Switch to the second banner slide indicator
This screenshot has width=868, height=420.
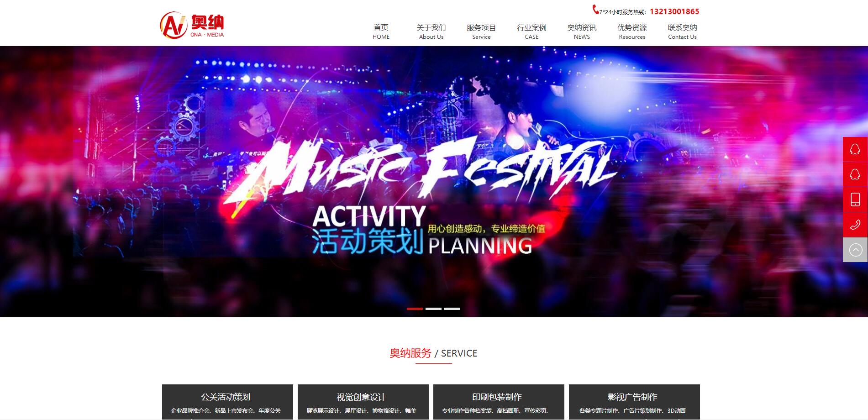[x=433, y=309]
